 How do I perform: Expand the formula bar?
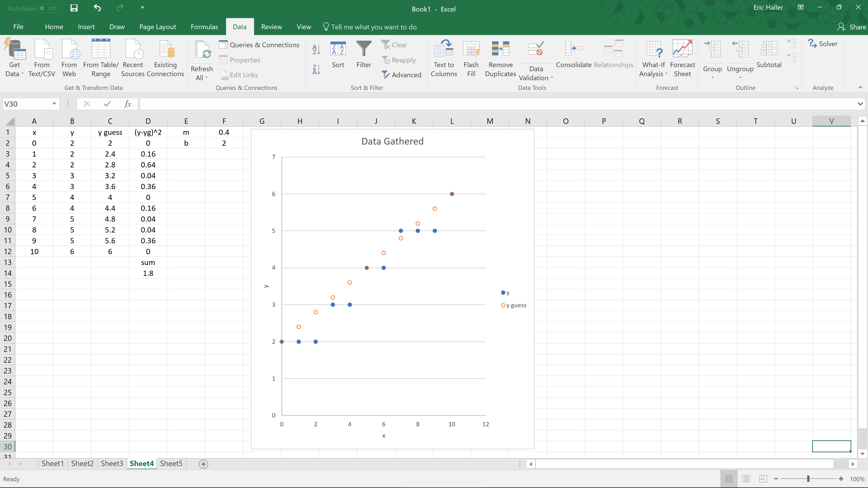click(x=860, y=104)
